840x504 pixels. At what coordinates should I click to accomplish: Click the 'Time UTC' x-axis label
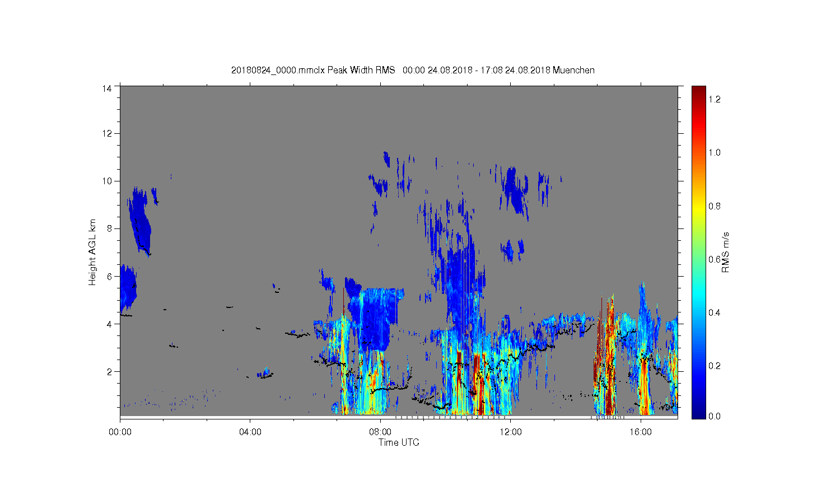click(x=399, y=442)
